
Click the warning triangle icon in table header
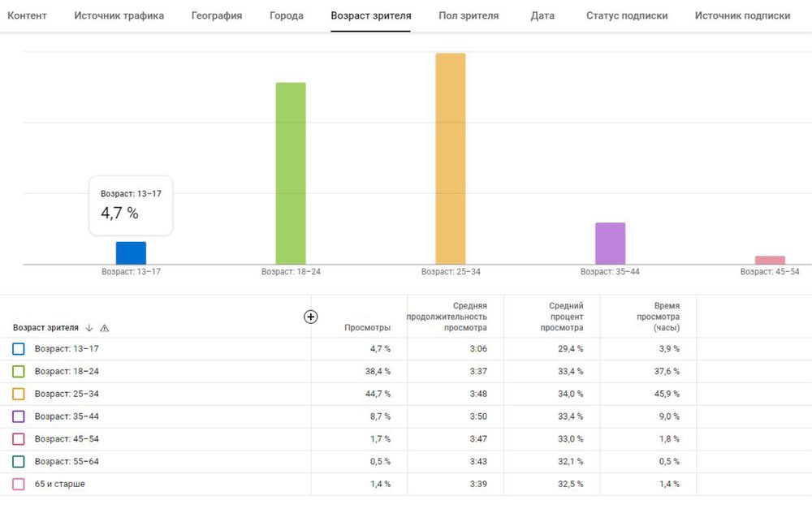click(x=105, y=328)
